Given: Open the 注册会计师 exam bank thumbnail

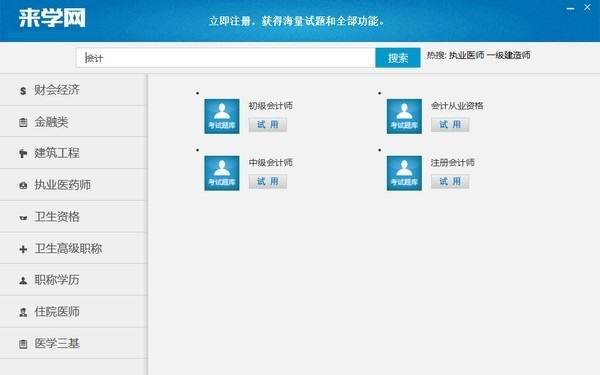Looking at the screenshot, I should [x=404, y=173].
